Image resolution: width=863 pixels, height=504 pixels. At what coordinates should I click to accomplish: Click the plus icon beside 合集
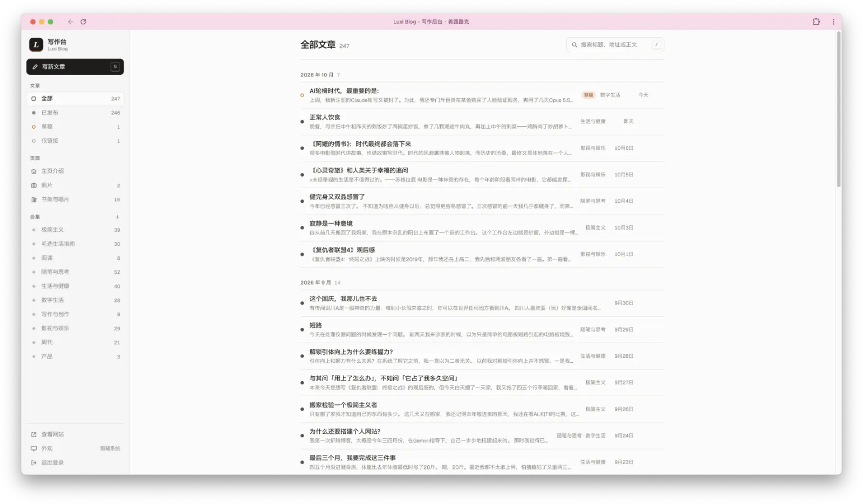[117, 217]
